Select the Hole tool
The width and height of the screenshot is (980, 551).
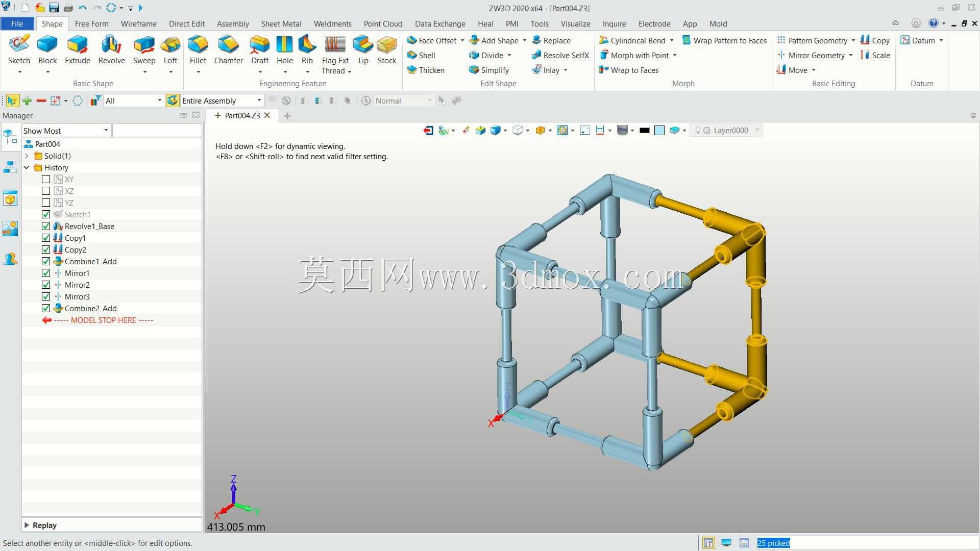(284, 50)
